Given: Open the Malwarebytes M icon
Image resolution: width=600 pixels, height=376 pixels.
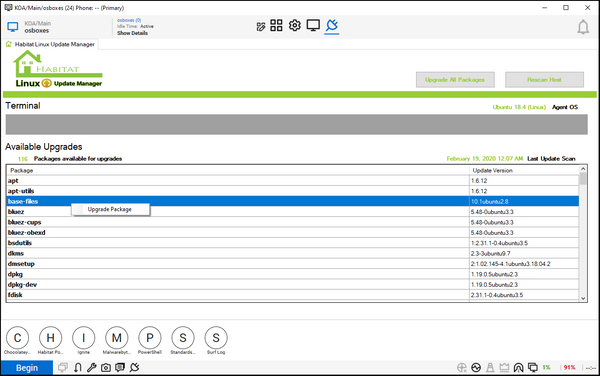Looking at the screenshot, I should click(117, 338).
